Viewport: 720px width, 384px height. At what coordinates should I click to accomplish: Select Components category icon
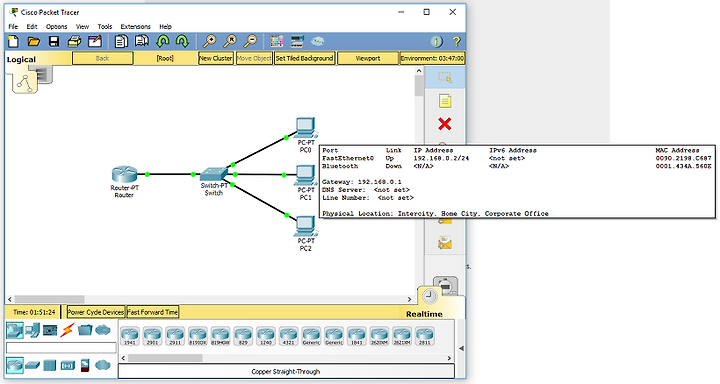click(50, 330)
